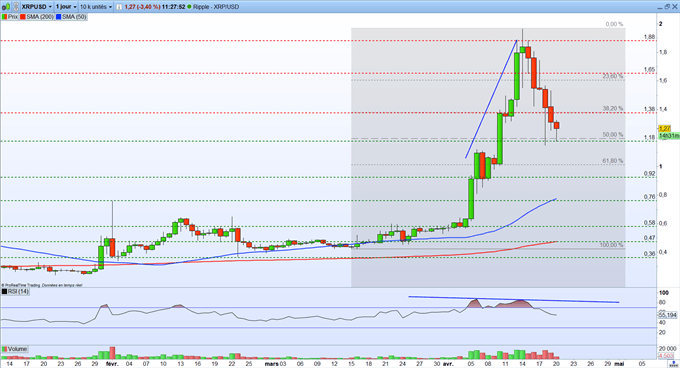Click the Fibonacci 61,80 % label
The image size is (680, 368).
(613, 161)
